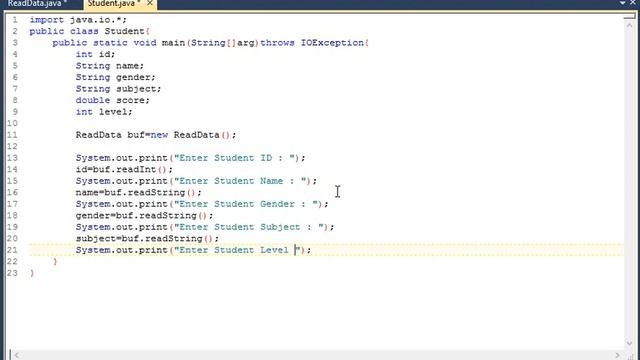Click the "import java.io.*;" line
Image resolution: width=640 pixels, height=360 pixels.
(x=78, y=20)
